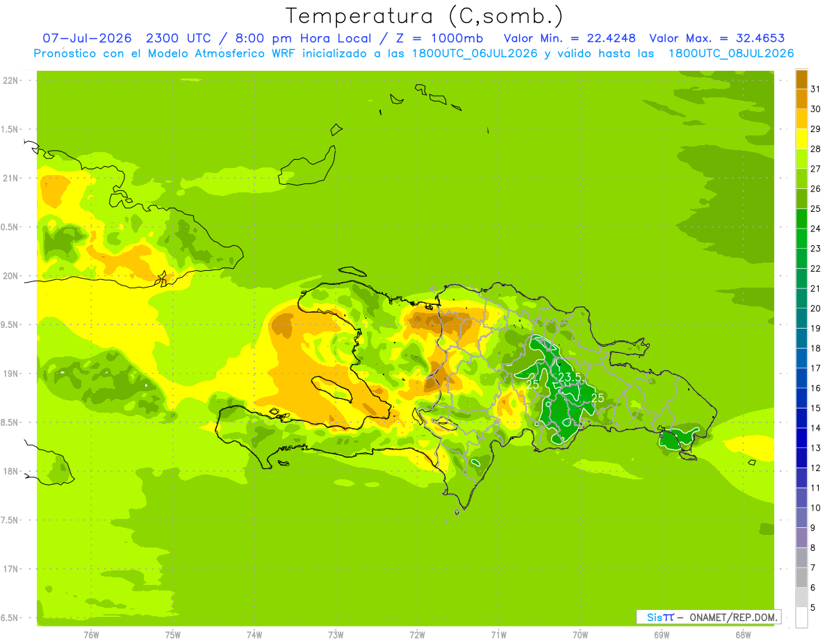
Task: Click the "74W" longitude label
Action: click(x=254, y=635)
